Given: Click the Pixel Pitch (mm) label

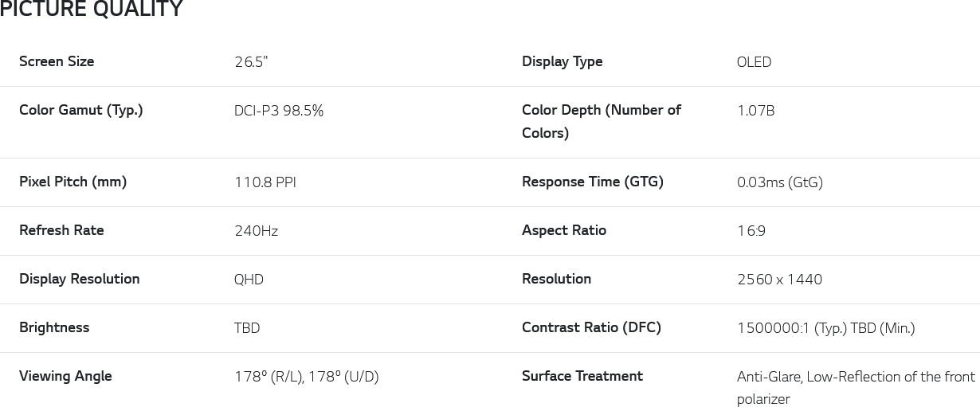Looking at the screenshot, I should 73,182.
